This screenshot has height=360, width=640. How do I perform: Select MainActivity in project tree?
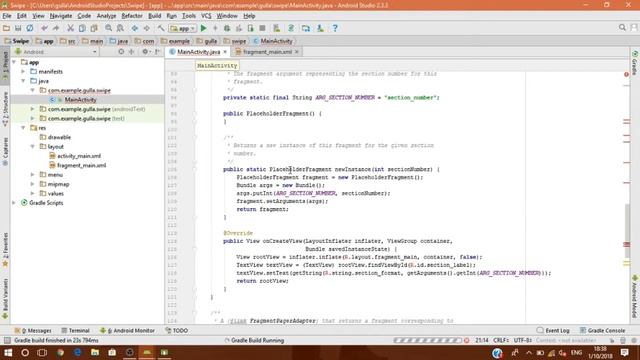pos(80,100)
